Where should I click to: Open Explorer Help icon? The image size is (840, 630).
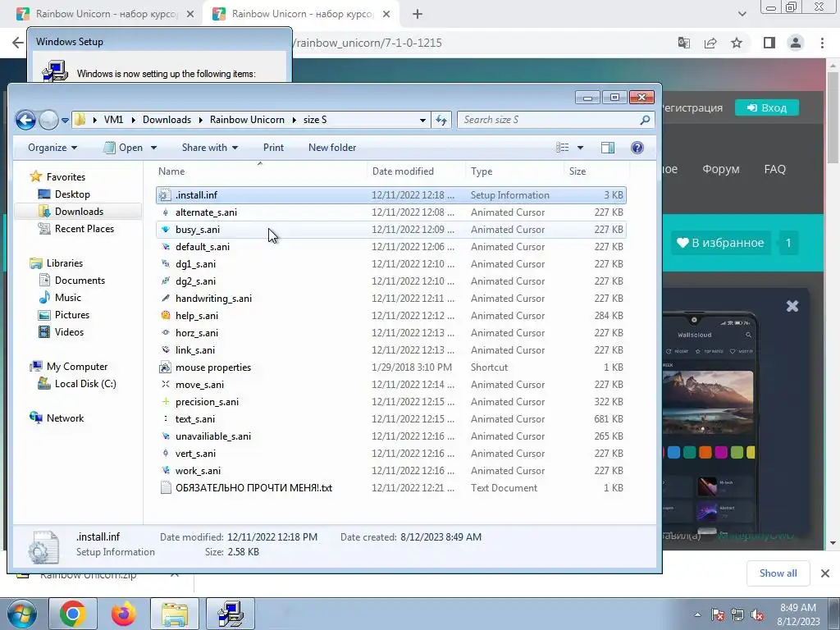637,148
